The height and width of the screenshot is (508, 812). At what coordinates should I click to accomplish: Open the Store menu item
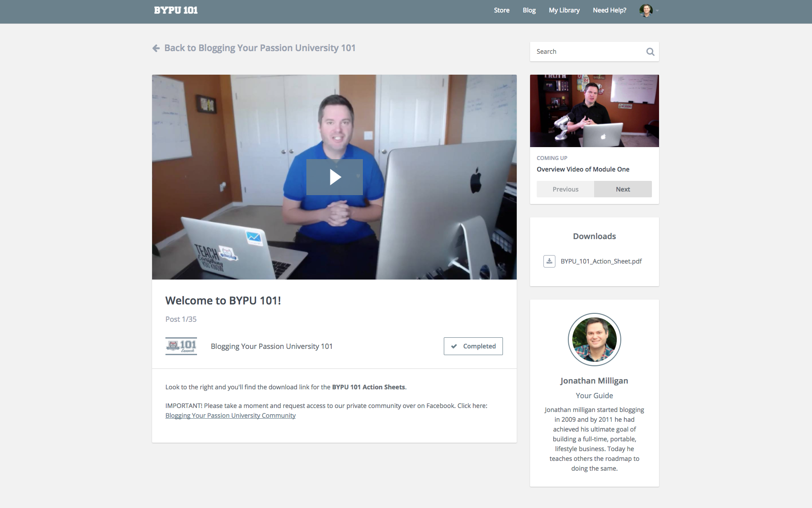click(x=502, y=10)
